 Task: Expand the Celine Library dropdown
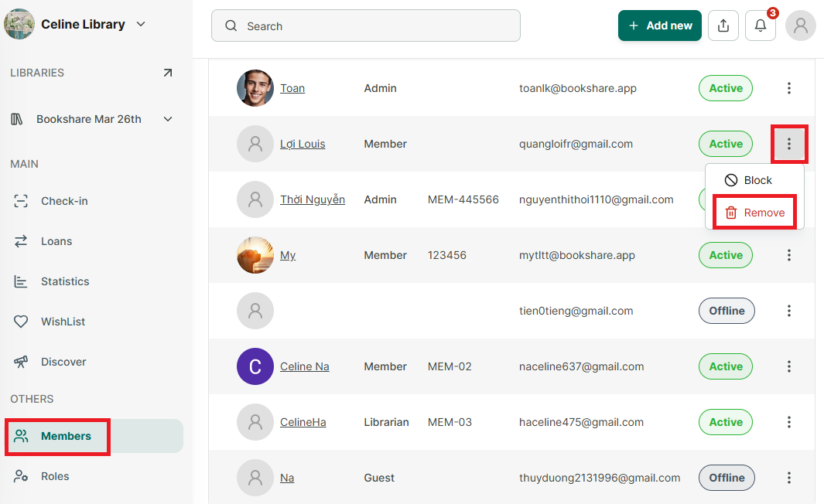141,24
